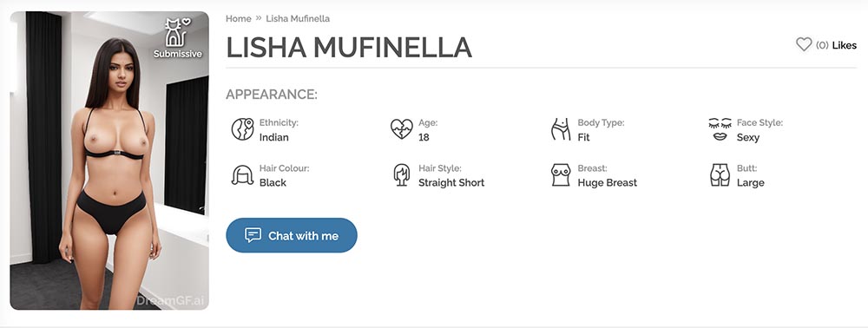Select the Straight Short hair style value
This screenshot has width=868, height=328.
451,182
